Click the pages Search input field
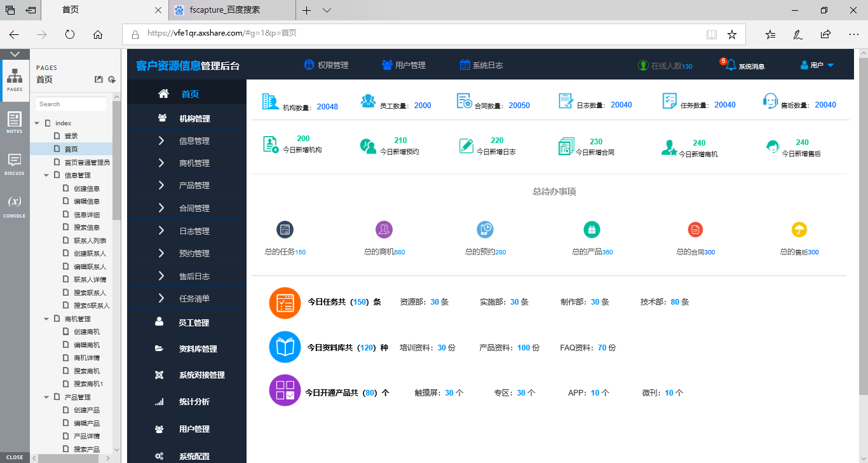This screenshot has height=463, width=868. coord(71,104)
